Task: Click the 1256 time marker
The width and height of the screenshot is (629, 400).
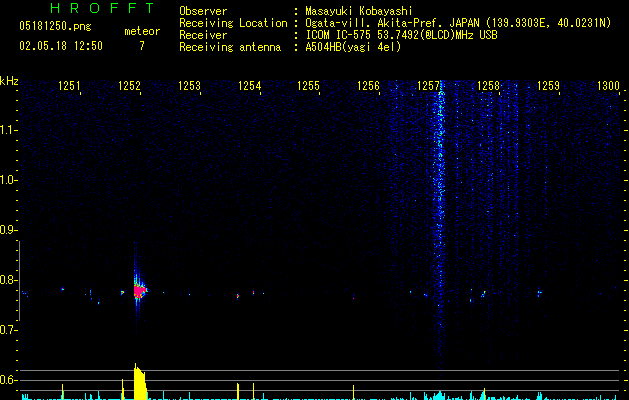Action: (x=368, y=86)
